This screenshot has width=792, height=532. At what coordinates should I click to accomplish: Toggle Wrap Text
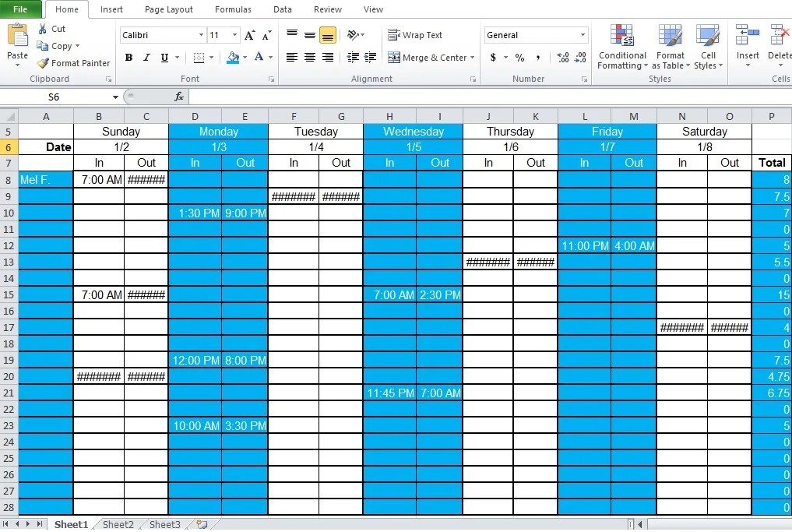point(414,35)
